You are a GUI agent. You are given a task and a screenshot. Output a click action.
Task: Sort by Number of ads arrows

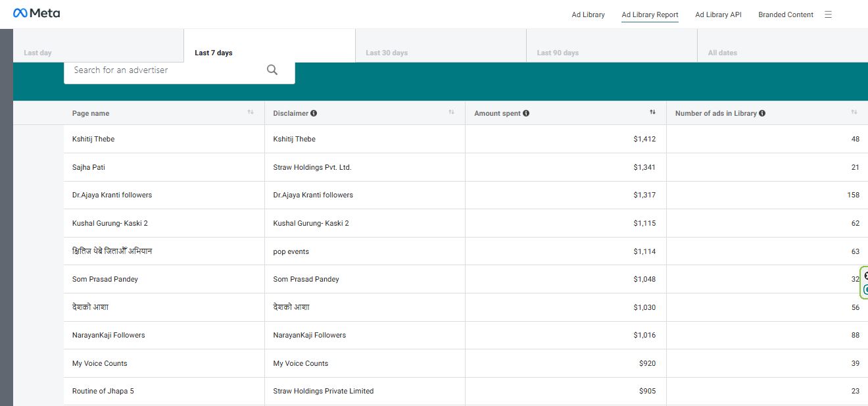point(854,113)
